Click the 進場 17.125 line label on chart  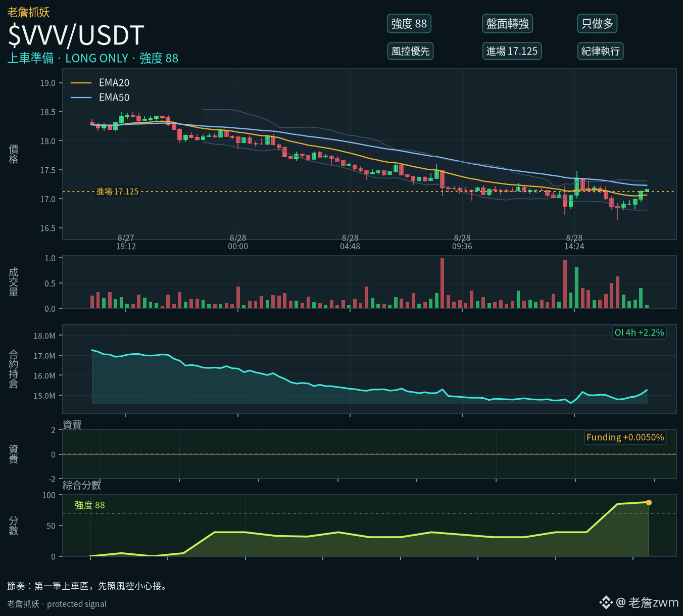coord(117,192)
